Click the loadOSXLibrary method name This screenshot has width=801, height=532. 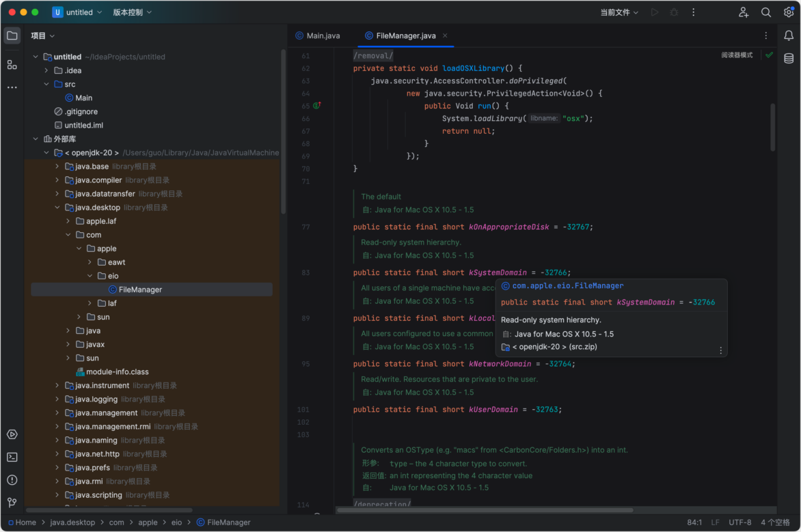pos(473,68)
